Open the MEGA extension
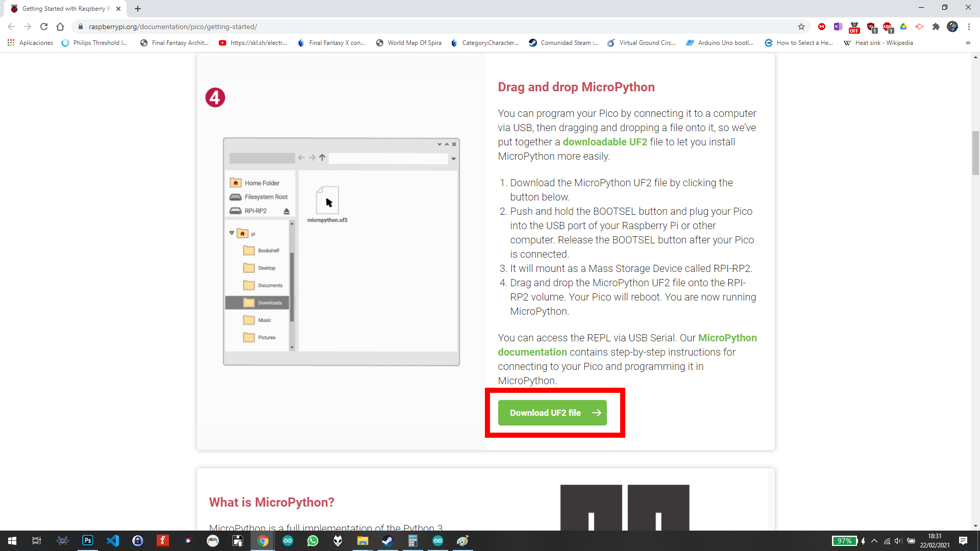This screenshot has width=980, height=551. [x=822, y=27]
